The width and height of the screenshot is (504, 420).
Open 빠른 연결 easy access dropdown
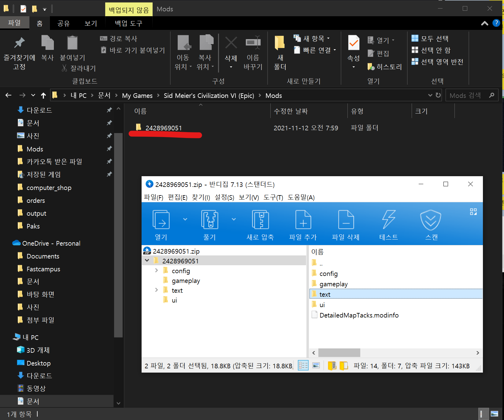pos(315,50)
